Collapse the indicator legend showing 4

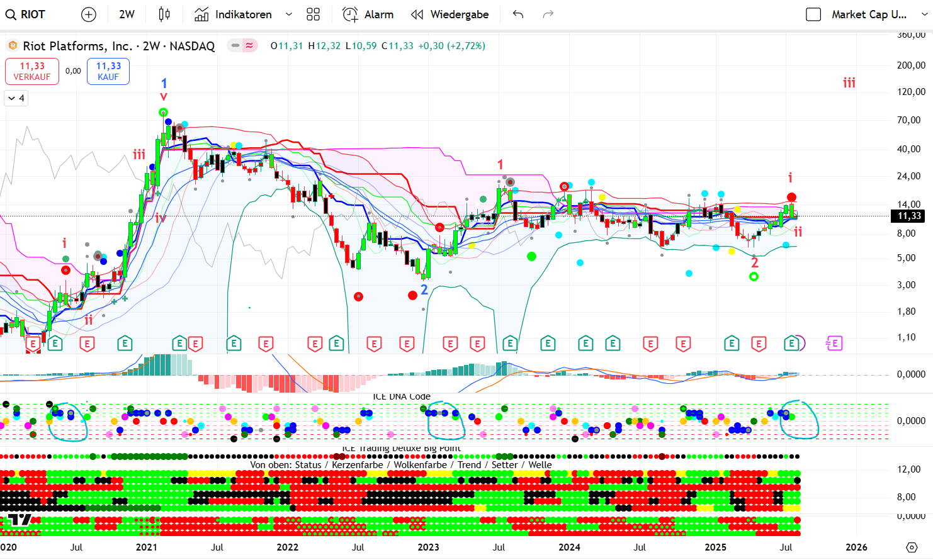(x=16, y=98)
